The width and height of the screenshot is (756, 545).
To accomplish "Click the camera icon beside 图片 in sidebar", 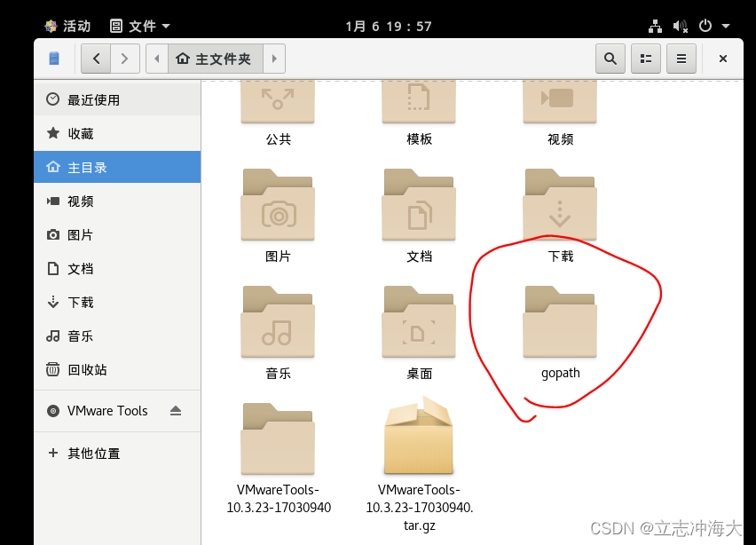I will (x=53, y=235).
